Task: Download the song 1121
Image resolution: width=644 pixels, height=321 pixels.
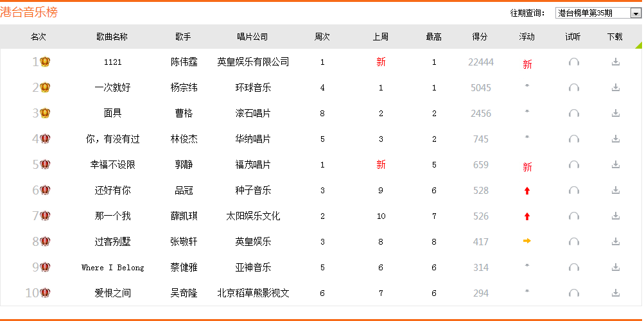Action: (x=615, y=62)
